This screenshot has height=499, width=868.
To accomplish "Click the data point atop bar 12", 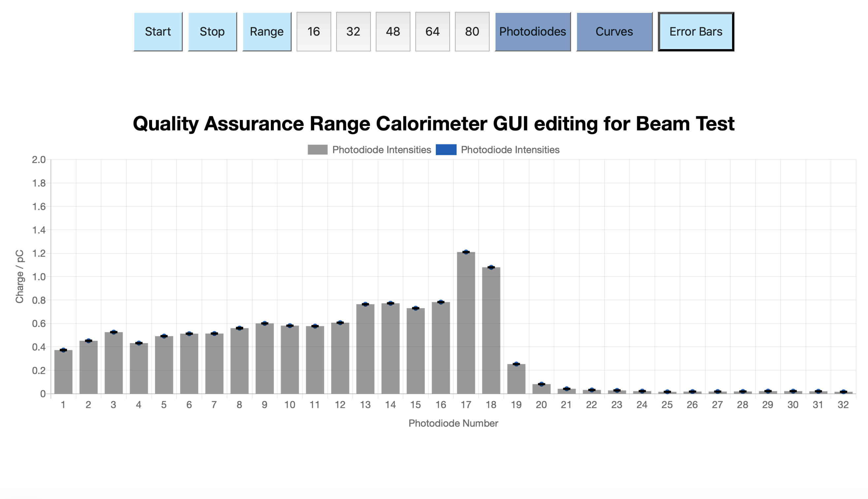I will coord(340,322).
